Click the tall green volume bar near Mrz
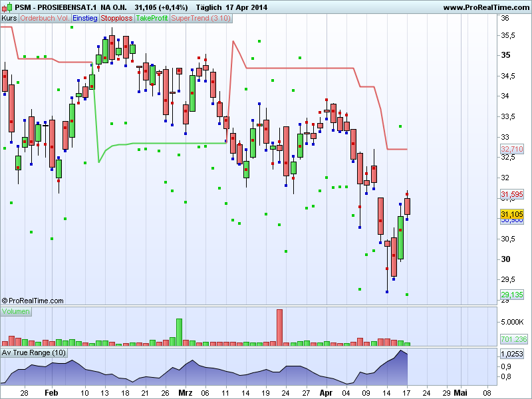 [179, 332]
